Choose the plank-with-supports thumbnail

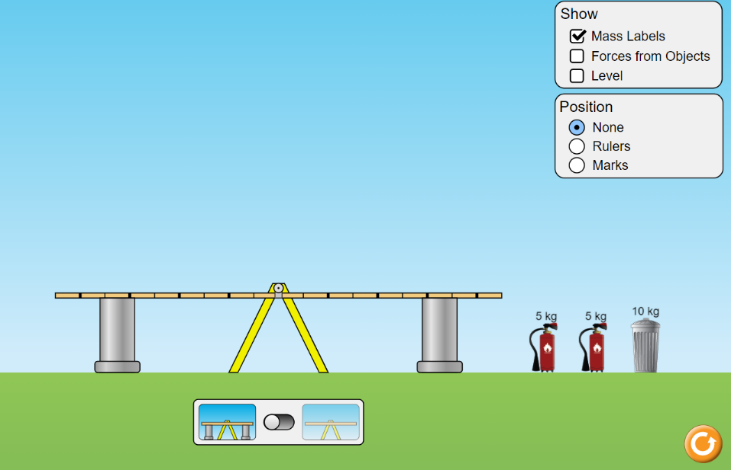click(x=227, y=422)
